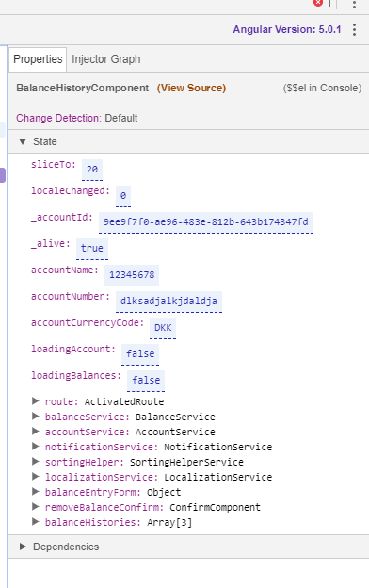Edit the loadingBalances value false
This screenshot has height=588, width=369.
coord(146,381)
